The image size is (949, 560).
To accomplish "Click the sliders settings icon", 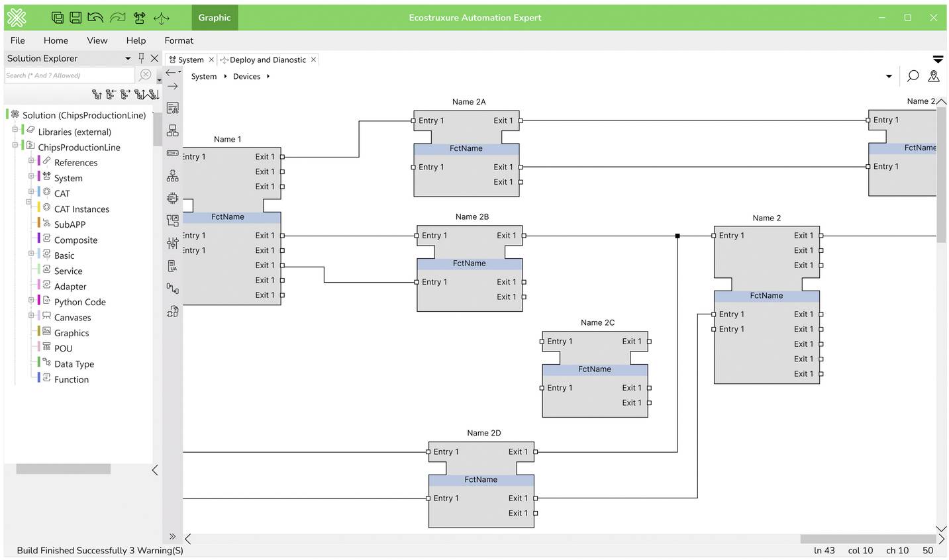I will pyautogui.click(x=172, y=243).
